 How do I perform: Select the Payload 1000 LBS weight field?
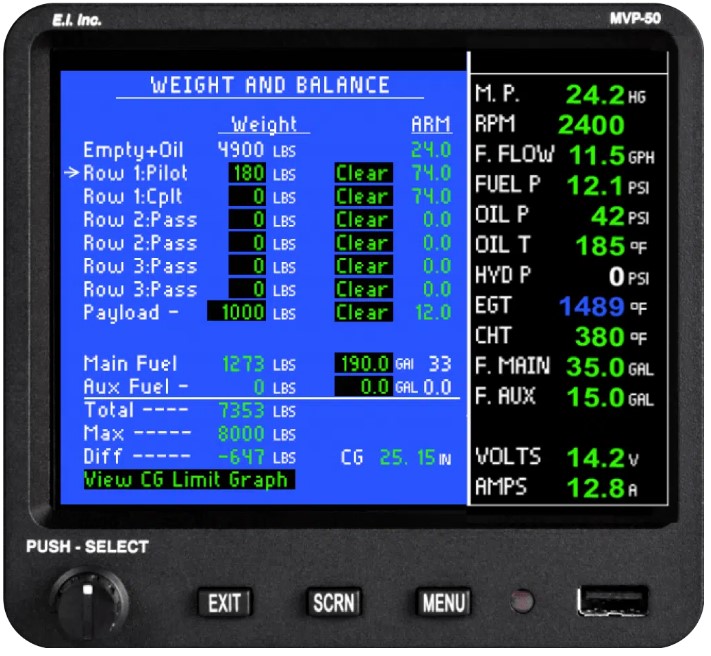237,312
